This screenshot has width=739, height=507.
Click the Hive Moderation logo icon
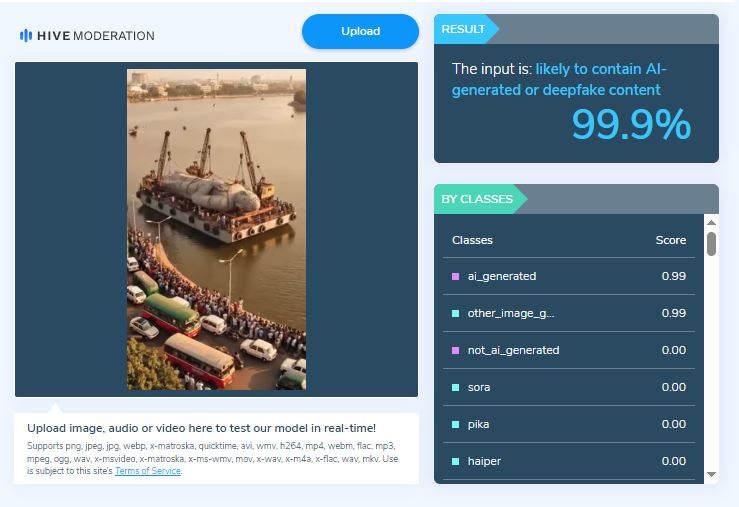click(x=26, y=36)
